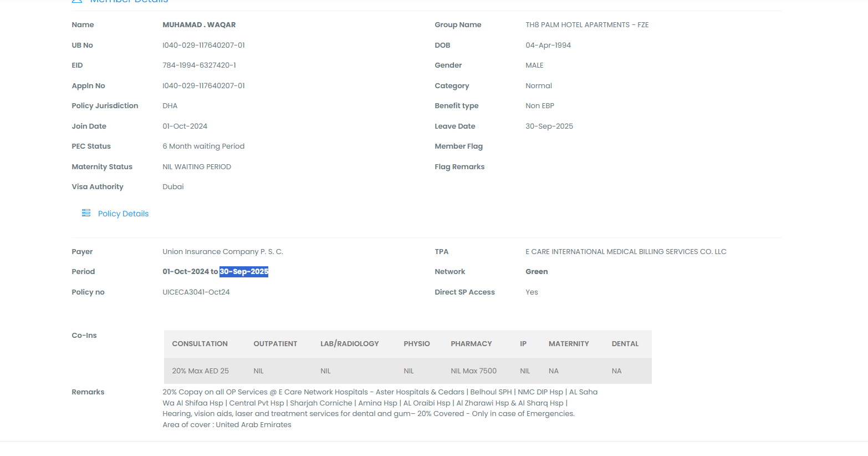
Task: Click the Direct SP Access field label
Action: point(464,292)
